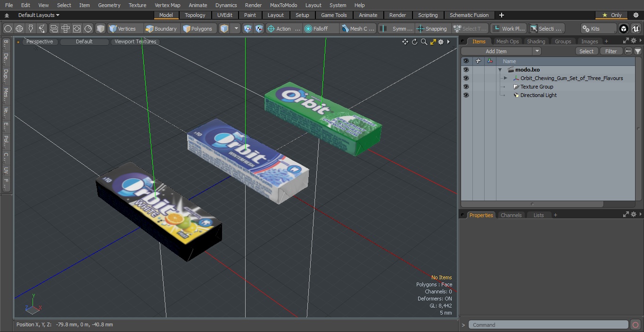Toggle visibility of Directional Light
Viewport: 644px width, 332px height.
[x=466, y=95]
